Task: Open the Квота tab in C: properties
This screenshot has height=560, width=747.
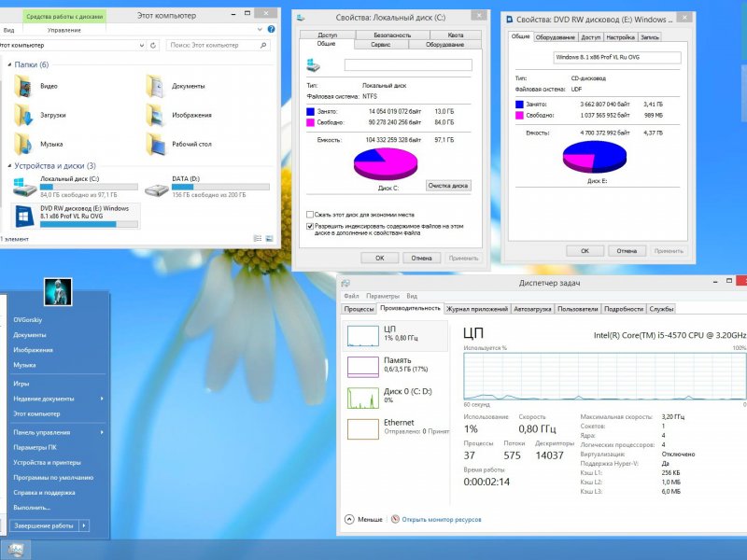Action: [456, 35]
